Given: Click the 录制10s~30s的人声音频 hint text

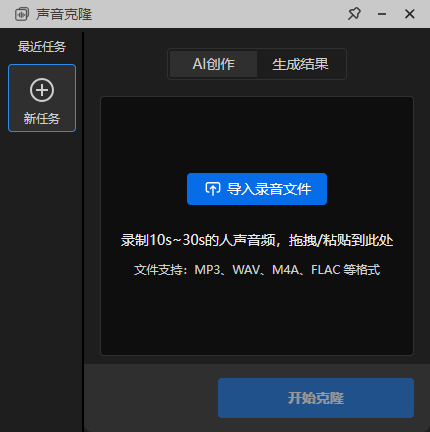Looking at the screenshot, I should tap(257, 240).
